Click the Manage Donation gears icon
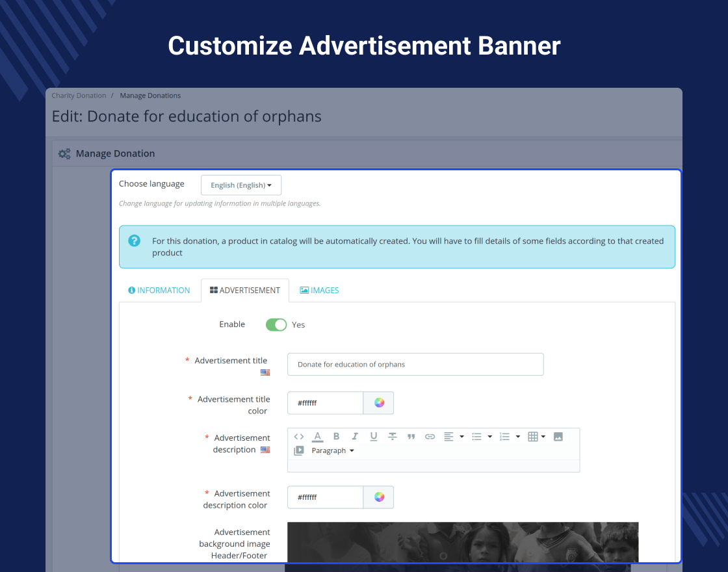Screen dimensions: 728x572 point(64,153)
